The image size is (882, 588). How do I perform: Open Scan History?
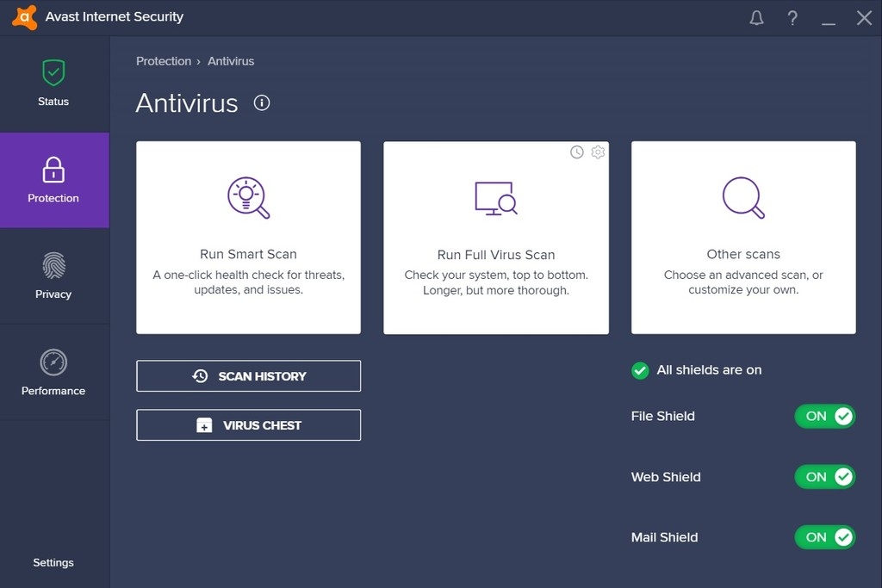point(248,375)
